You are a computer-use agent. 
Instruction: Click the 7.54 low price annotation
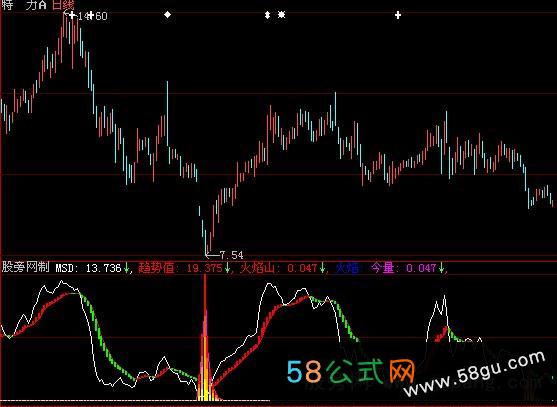pyautogui.click(x=231, y=255)
